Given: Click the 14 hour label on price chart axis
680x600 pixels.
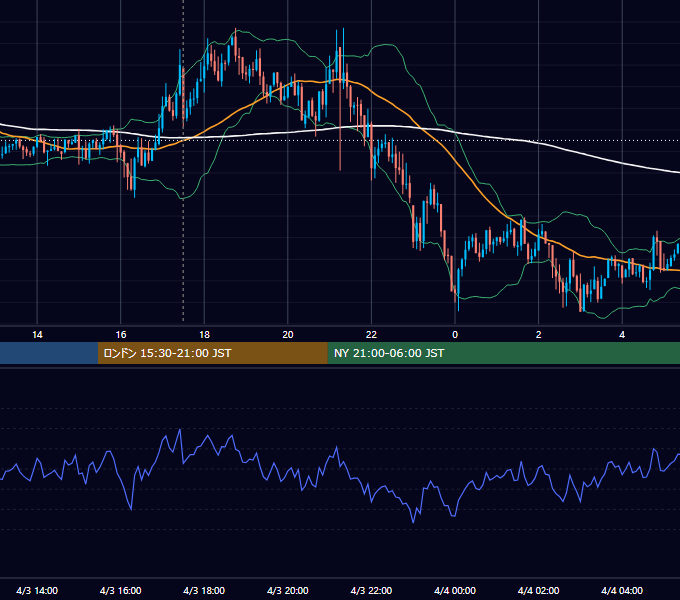Looking at the screenshot, I should point(37,335).
